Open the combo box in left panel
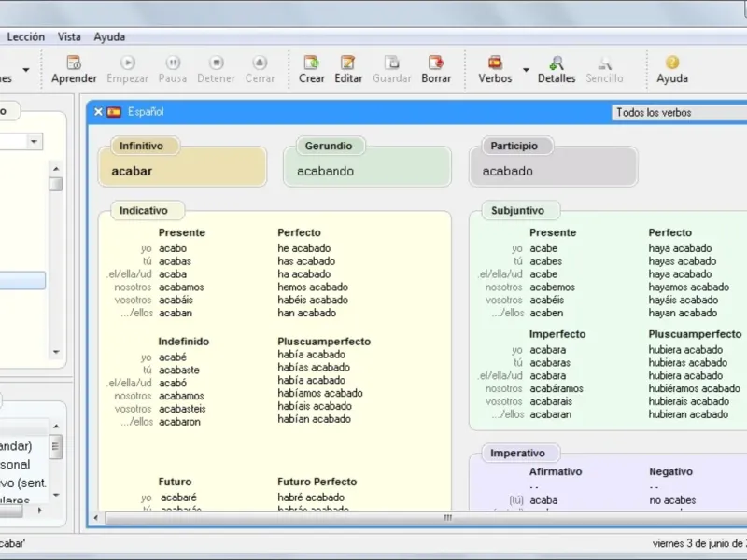The image size is (747, 560). coord(35,142)
